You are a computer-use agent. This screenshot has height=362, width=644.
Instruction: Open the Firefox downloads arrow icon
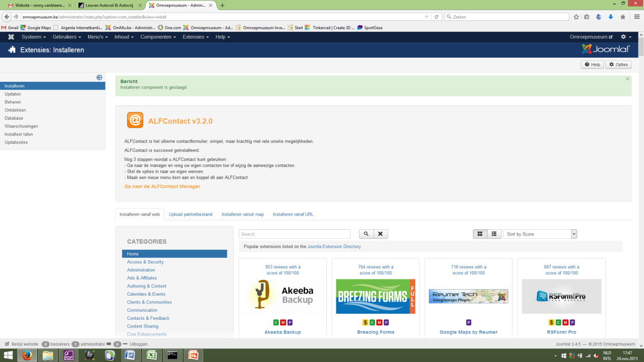coord(611,17)
